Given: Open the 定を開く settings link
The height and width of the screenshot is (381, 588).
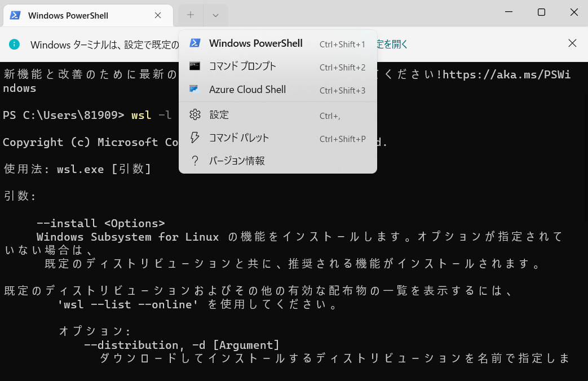Looking at the screenshot, I should coord(392,45).
